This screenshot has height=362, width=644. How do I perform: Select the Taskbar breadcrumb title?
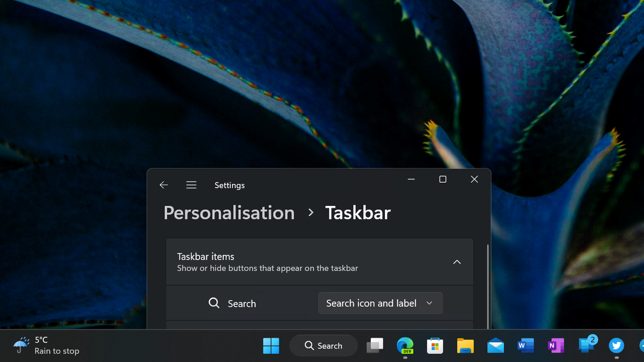[x=357, y=212]
